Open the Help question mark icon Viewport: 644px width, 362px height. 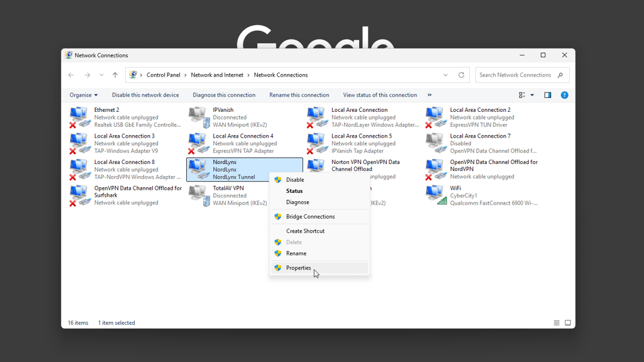point(565,95)
